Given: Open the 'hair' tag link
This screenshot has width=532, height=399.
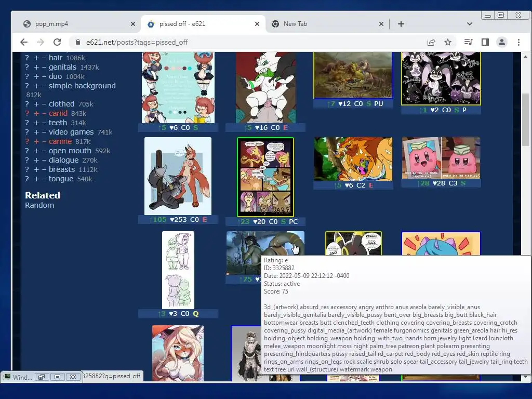Looking at the screenshot, I should [56, 58].
